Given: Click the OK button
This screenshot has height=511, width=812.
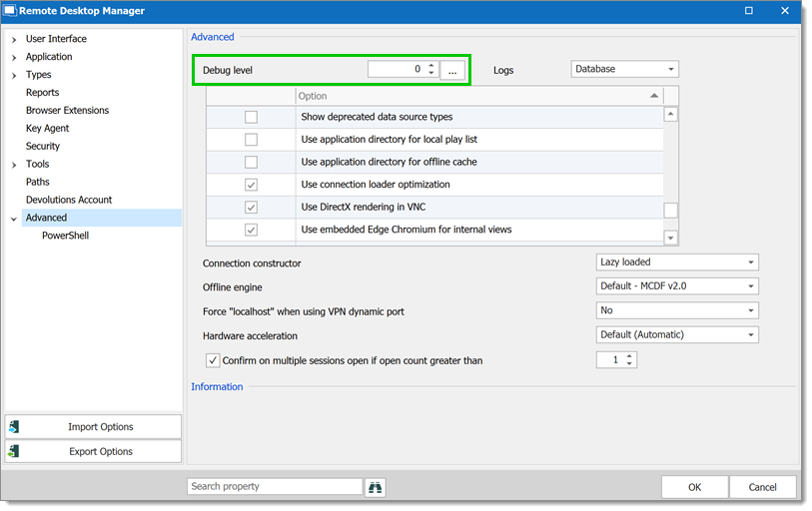Looking at the screenshot, I should (694, 487).
